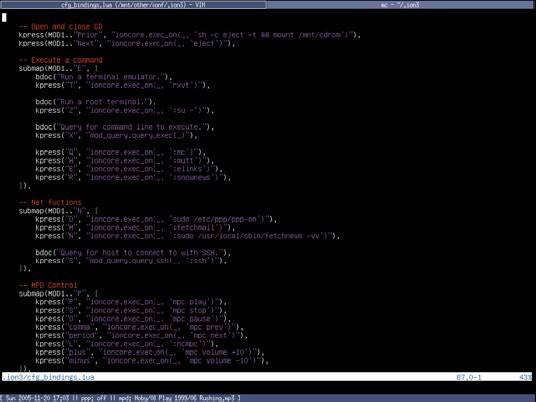Click the kpress line launching ':mutt'
Viewport: 536px width, 402px height.
[125, 161]
